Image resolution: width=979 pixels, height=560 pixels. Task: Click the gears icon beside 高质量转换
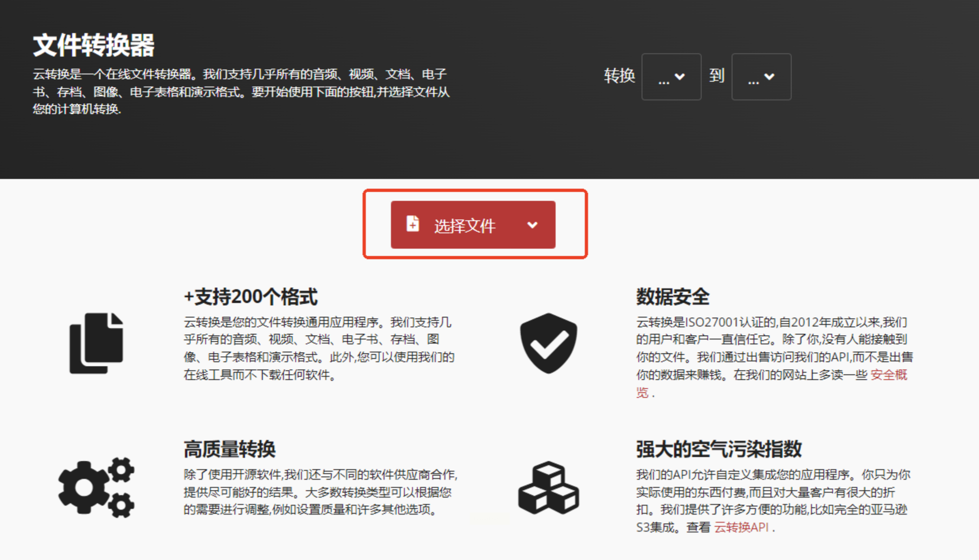[96, 487]
